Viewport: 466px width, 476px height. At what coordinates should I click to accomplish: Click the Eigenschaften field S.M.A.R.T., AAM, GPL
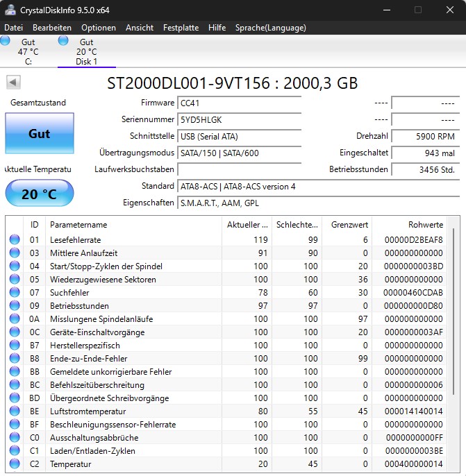[318, 203]
